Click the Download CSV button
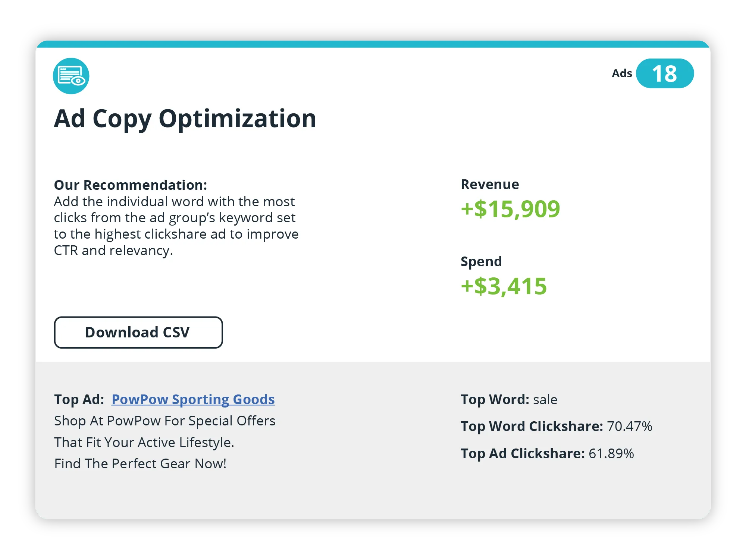746x560 pixels. (x=138, y=333)
